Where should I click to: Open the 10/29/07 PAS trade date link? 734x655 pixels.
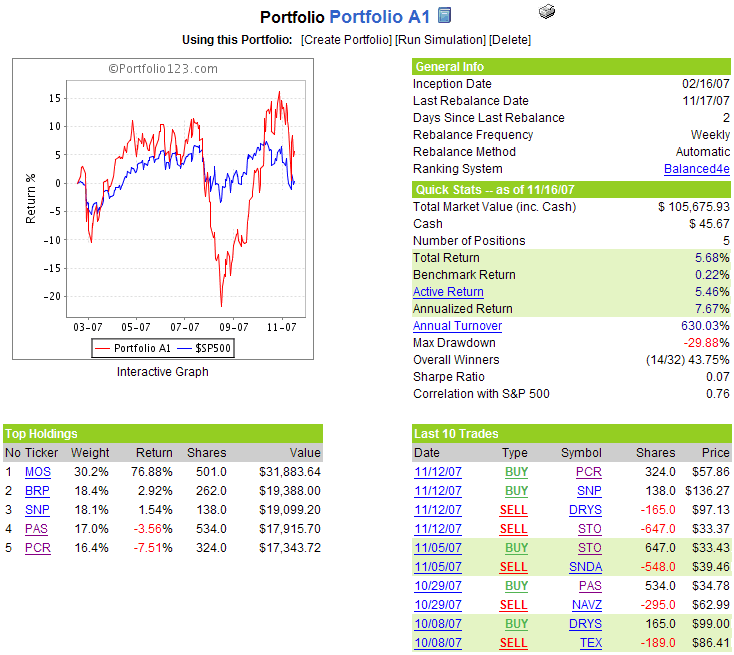(x=438, y=586)
